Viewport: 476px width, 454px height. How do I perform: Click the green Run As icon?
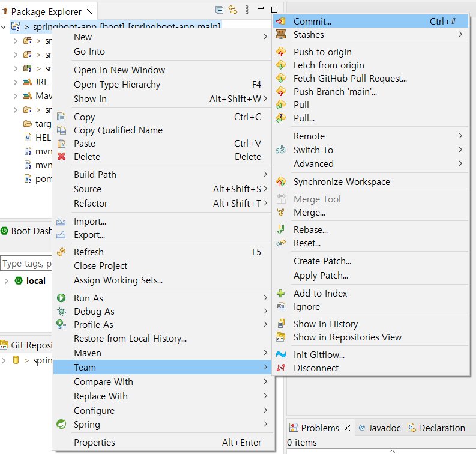[x=61, y=298]
